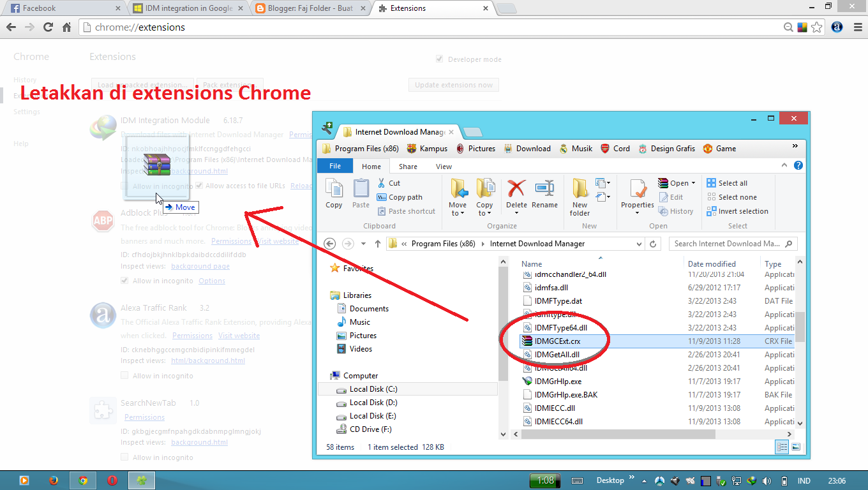Switch to details view icon in status bar
This screenshot has width=868, height=490.
coord(782,447)
